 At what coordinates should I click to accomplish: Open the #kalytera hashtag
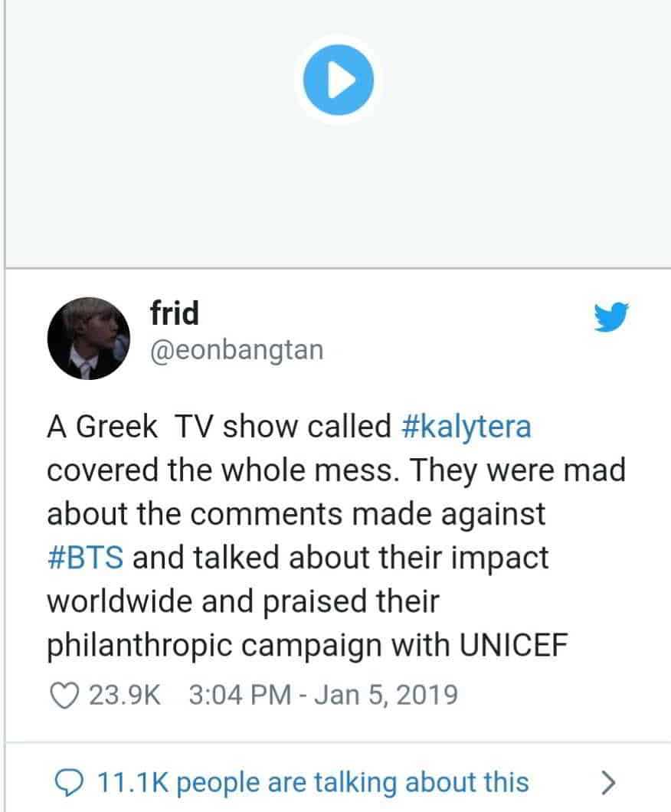point(466,427)
